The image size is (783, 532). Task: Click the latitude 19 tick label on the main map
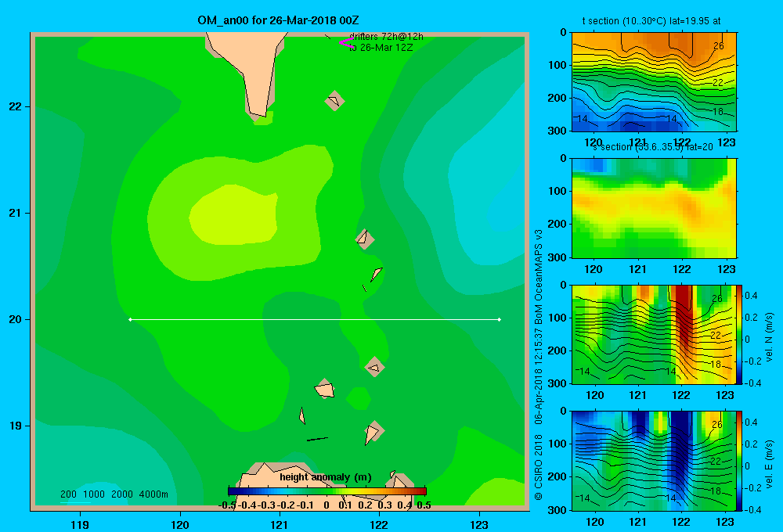pyautogui.click(x=16, y=426)
